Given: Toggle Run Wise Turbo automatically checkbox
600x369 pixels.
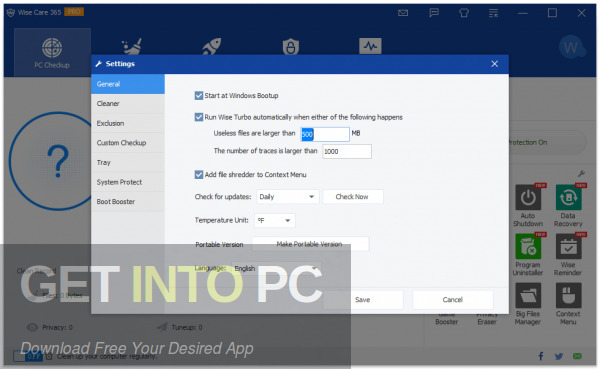Looking at the screenshot, I should click(199, 117).
